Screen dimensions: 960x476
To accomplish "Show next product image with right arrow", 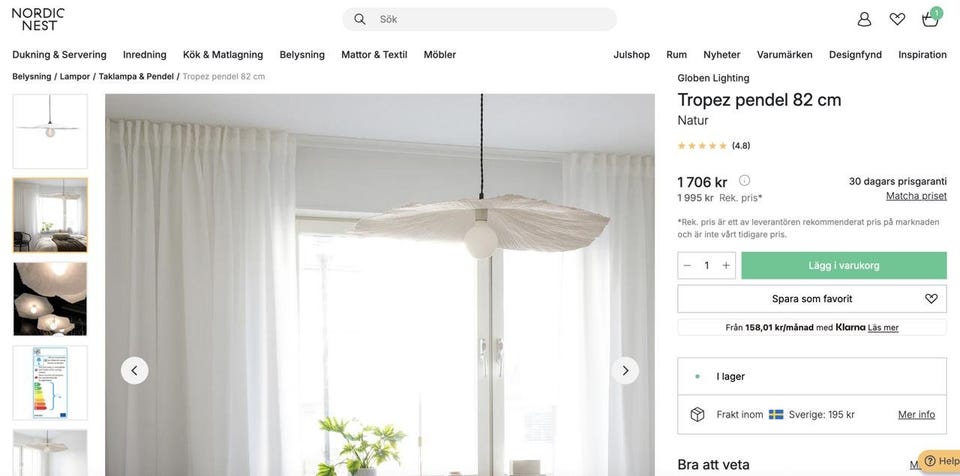I will (625, 371).
